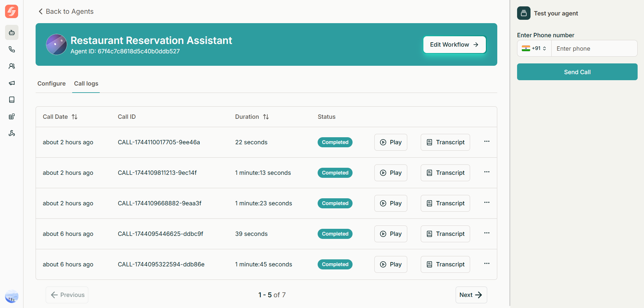This screenshot has height=308, width=644.
Task: View Transcript for call ddb86e
Action: pos(445,264)
